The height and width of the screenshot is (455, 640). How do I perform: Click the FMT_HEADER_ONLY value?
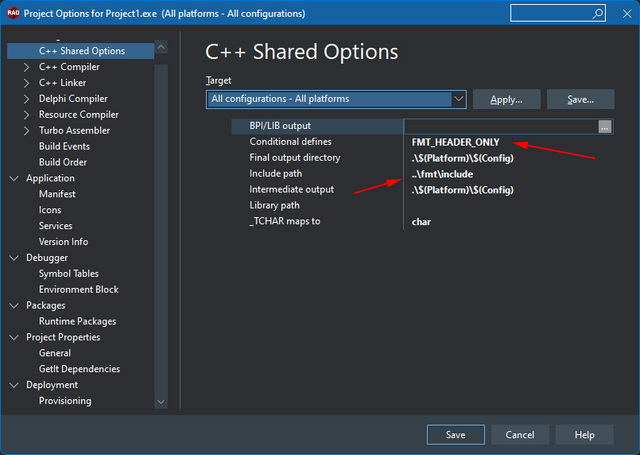point(455,142)
